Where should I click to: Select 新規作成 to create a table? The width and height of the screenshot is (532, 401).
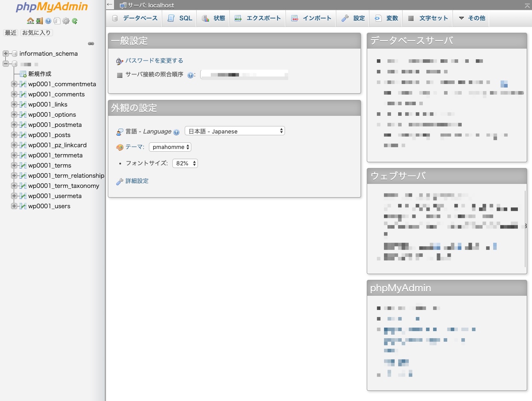(40, 74)
